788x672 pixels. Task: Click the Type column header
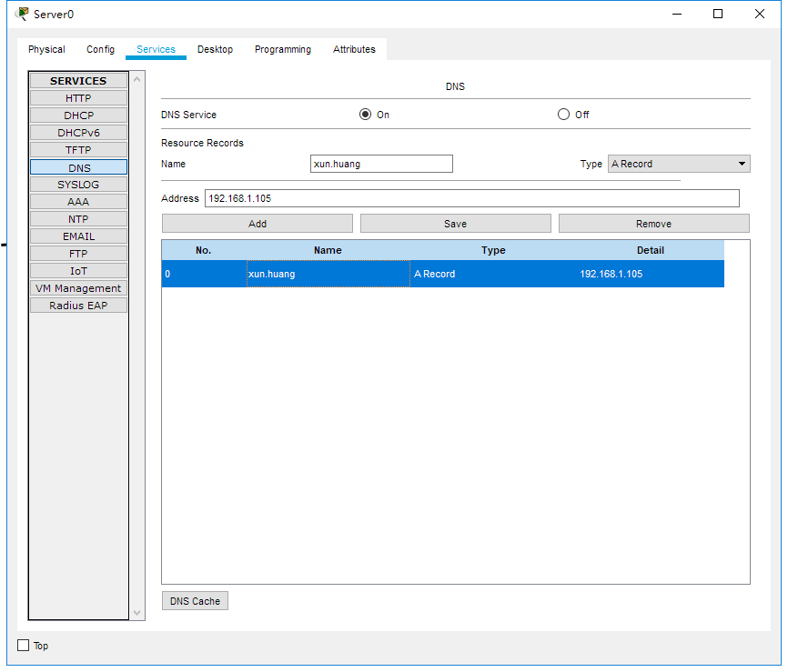(x=493, y=250)
